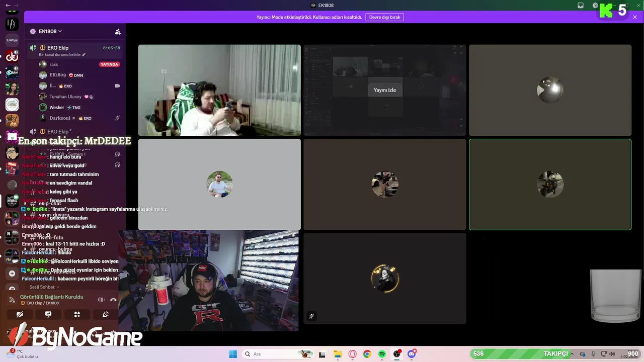This screenshot has height=362, width=644.
Task: Open the Task View taskbar icon
Action: click(x=322, y=354)
